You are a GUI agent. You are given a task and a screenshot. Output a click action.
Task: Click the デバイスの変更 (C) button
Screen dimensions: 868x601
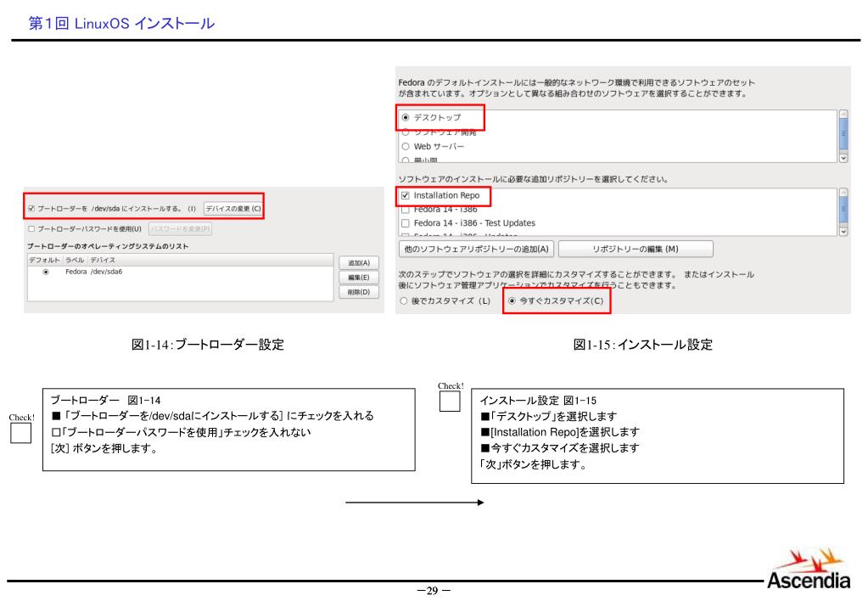(233, 209)
